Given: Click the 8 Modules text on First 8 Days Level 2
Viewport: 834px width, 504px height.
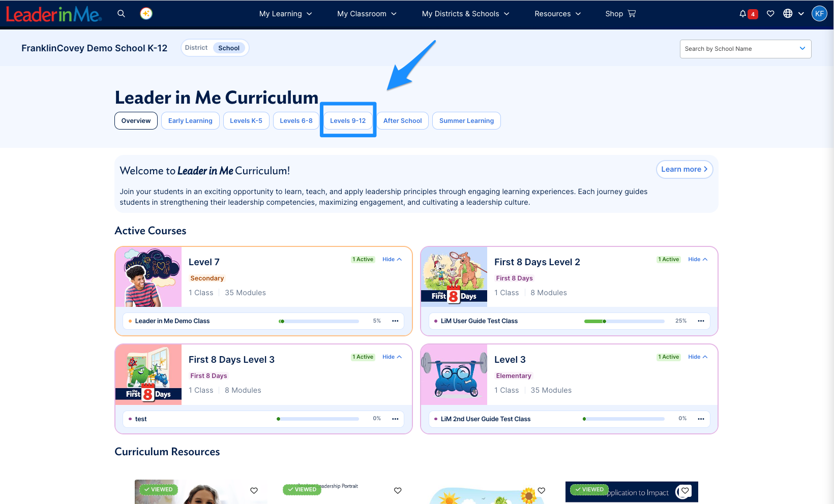Looking at the screenshot, I should coord(549,293).
